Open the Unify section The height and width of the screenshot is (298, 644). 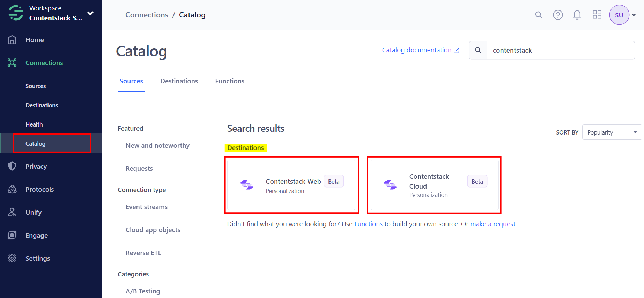pyautogui.click(x=34, y=213)
